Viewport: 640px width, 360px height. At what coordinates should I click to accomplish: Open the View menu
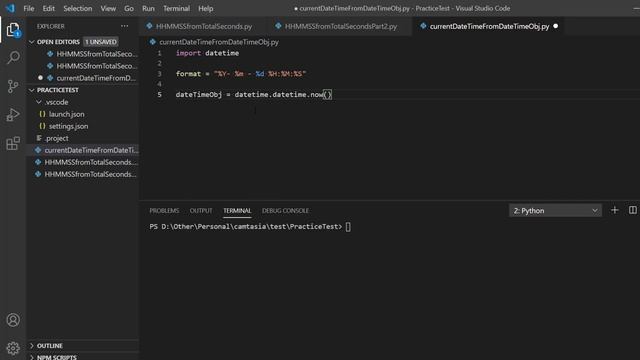[108, 8]
